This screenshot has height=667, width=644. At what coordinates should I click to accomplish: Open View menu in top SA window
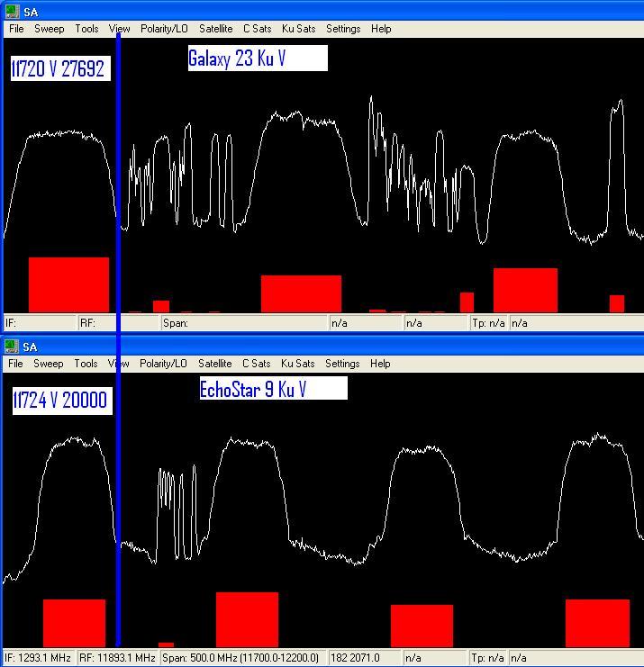(119, 29)
